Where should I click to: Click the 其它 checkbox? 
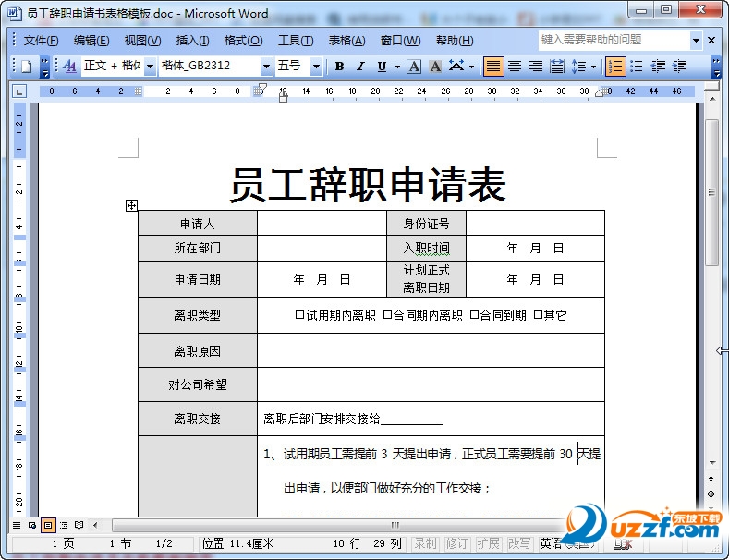point(538,315)
